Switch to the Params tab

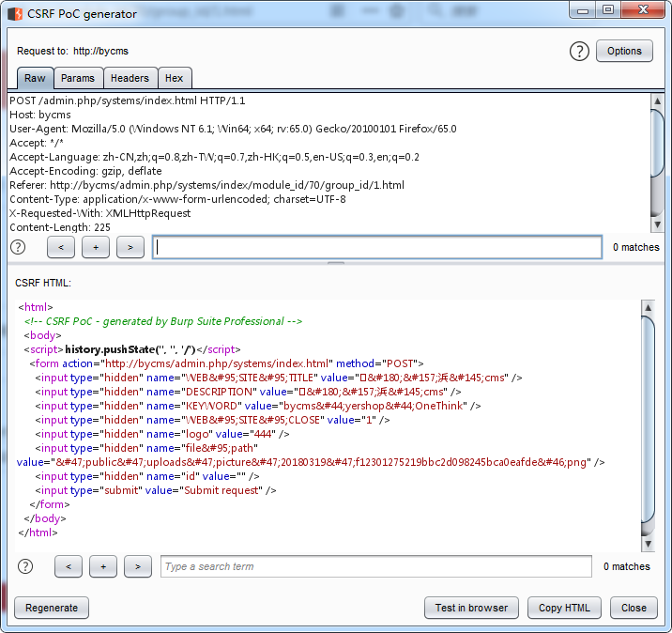click(x=78, y=78)
